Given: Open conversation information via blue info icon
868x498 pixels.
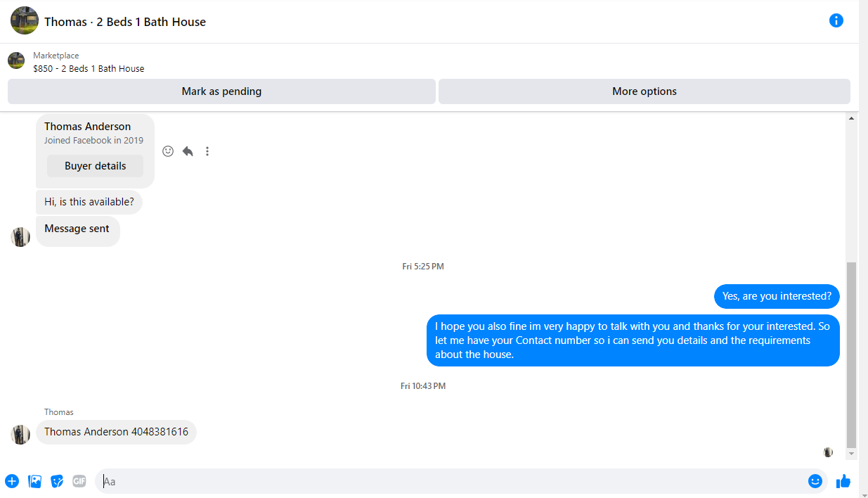Looking at the screenshot, I should (836, 20).
